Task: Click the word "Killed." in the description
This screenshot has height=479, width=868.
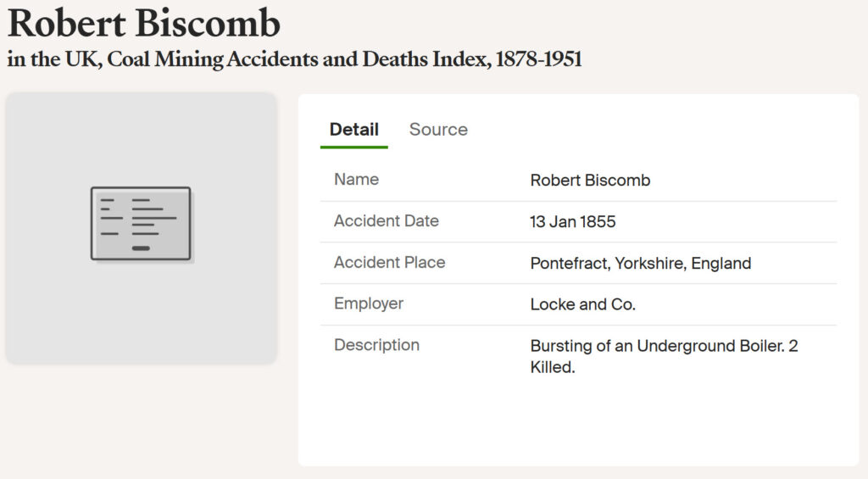Action: 553,369
